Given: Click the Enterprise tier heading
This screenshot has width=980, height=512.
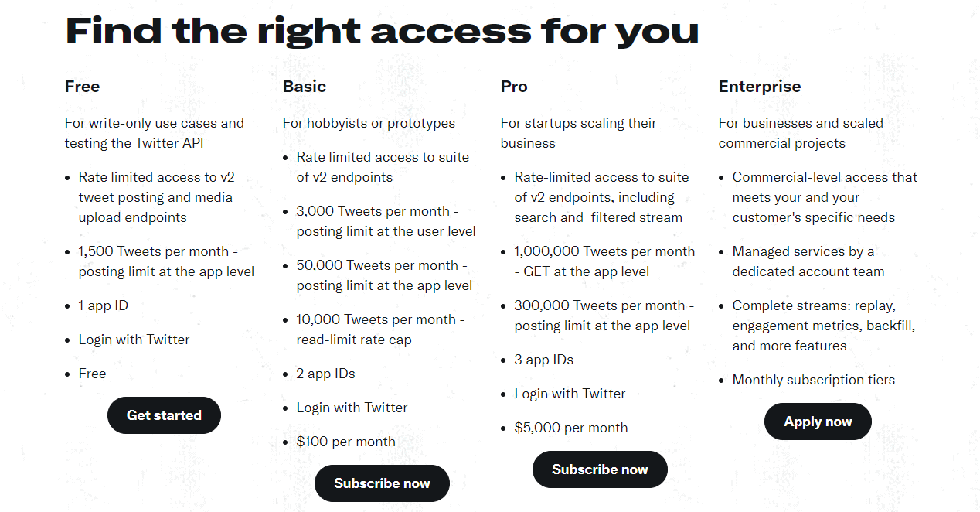Looking at the screenshot, I should pyautogui.click(x=759, y=87).
